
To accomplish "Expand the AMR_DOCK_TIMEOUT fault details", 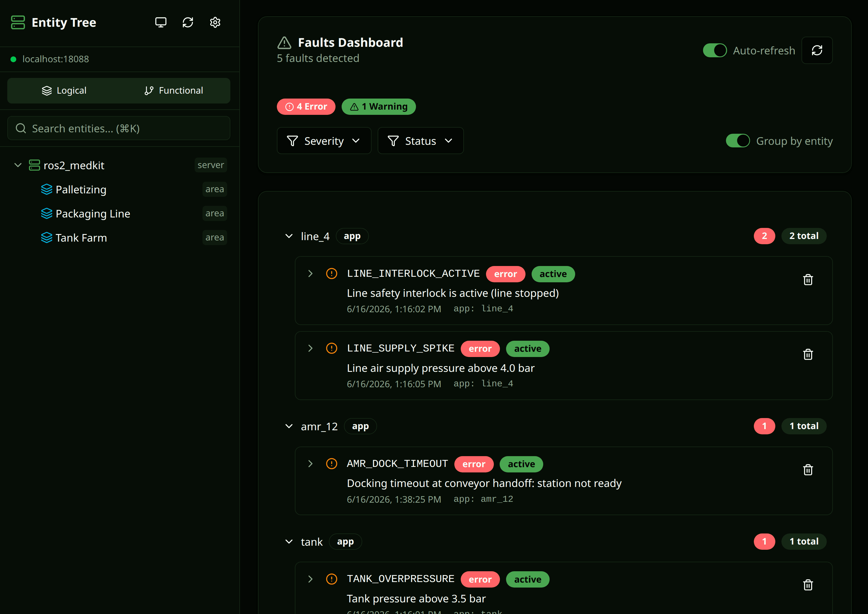I will 310,463.
